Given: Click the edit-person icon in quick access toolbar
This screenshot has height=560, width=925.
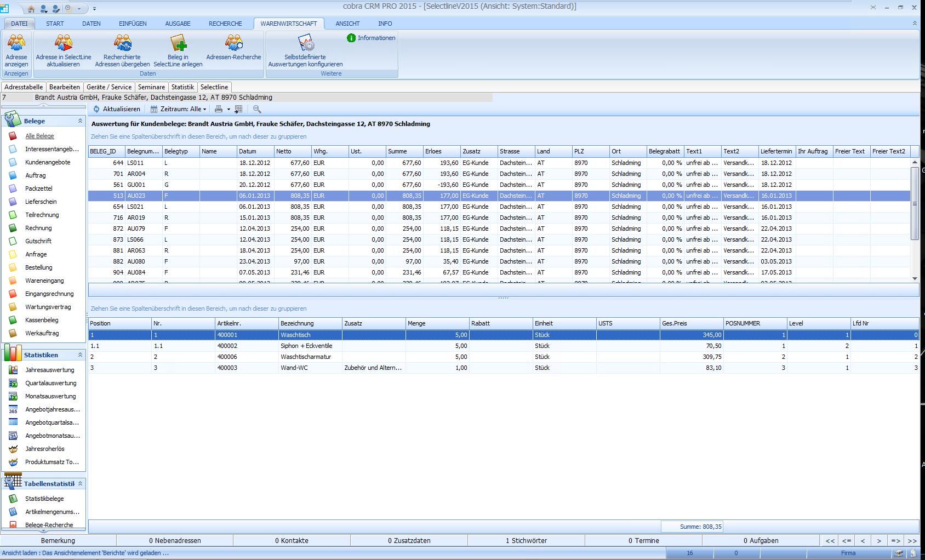Looking at the screenshot, I should tap(56, 9).
